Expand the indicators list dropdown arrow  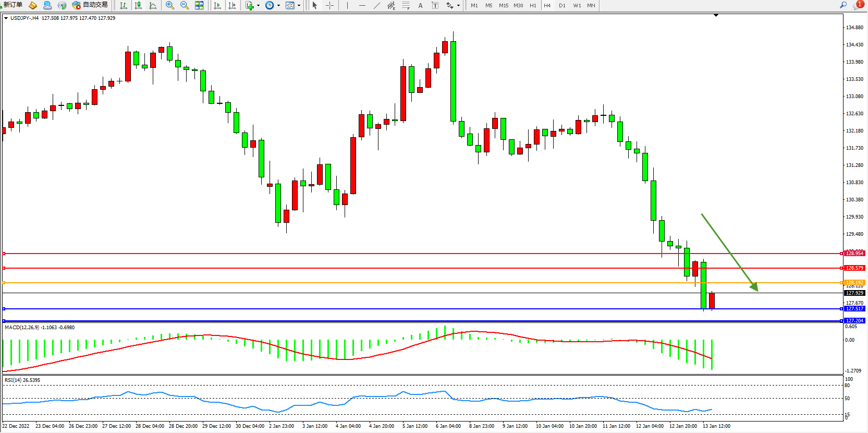(x=258, y=6)
